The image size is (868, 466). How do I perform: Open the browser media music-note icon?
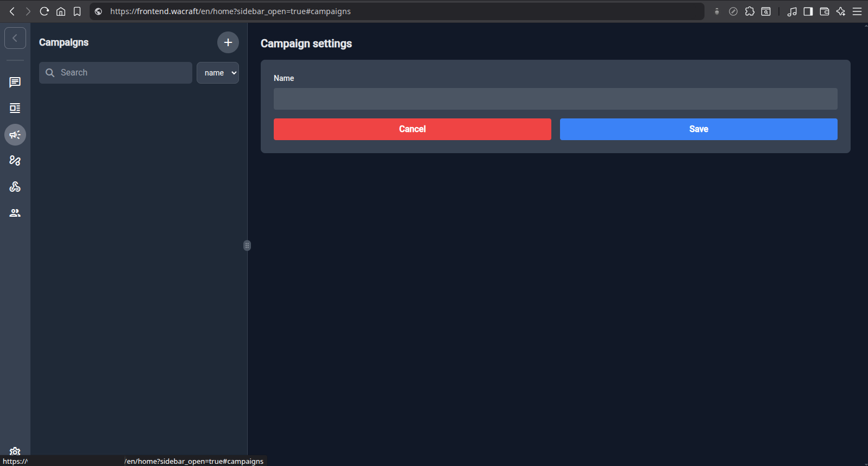(x=792, y=11)
